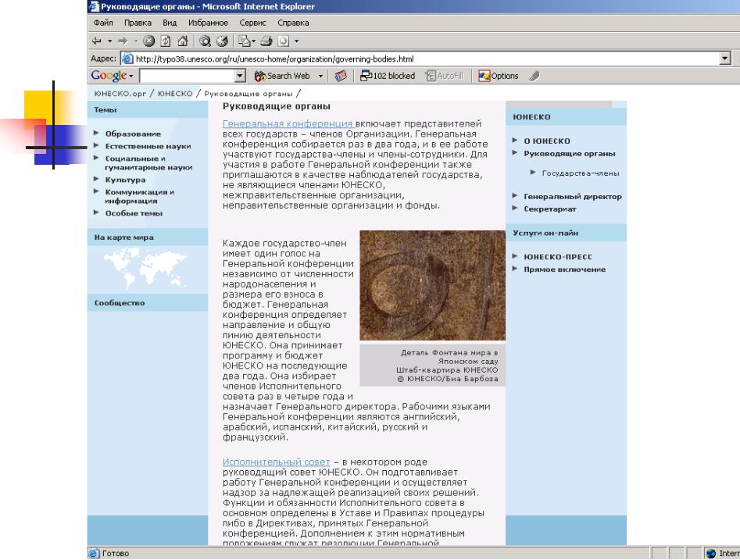Open the Естественные науки topic link
The image size is (740, 560).
click(148, 146)
